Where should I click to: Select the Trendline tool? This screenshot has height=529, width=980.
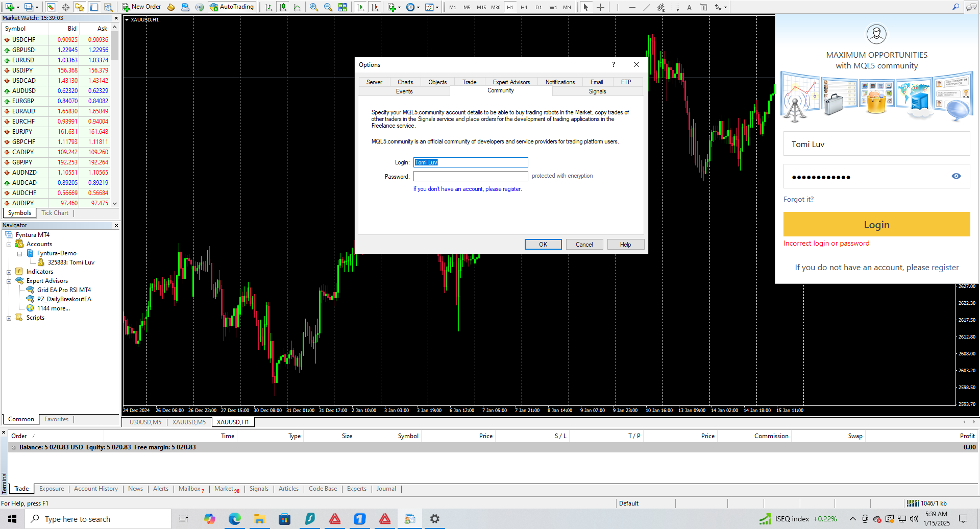coord(647,7)
